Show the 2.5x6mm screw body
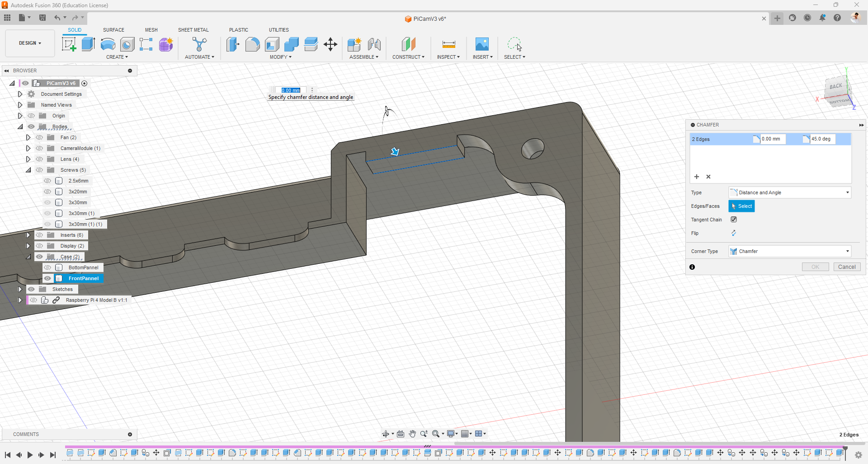The height and width of the screenshot is (464, 868). 47,181
